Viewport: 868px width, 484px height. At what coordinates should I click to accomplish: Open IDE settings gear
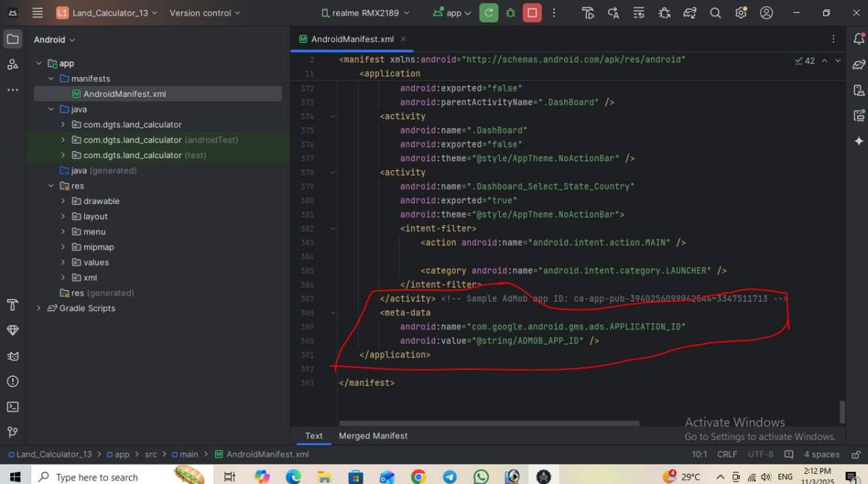741,13
